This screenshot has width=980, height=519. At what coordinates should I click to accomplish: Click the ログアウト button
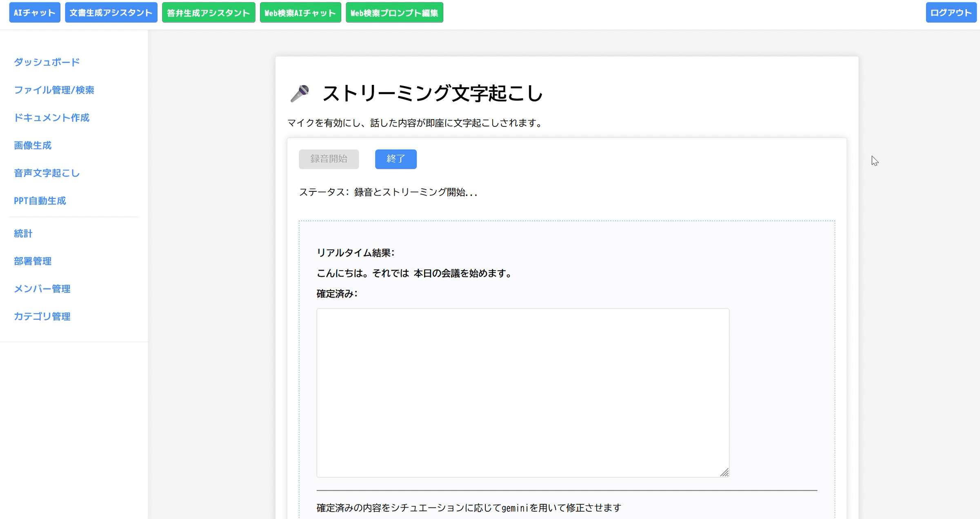click(x=951, y=13)
